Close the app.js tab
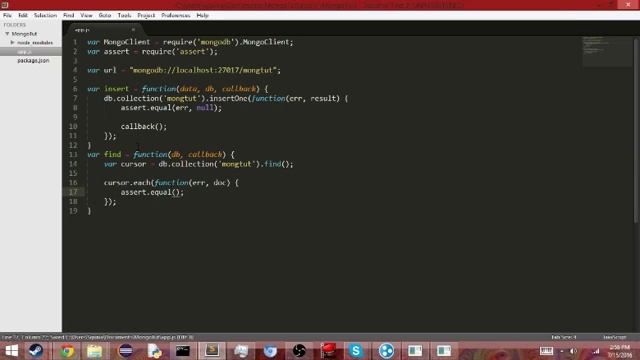The image size is (640, 360). tap(133, 30)
